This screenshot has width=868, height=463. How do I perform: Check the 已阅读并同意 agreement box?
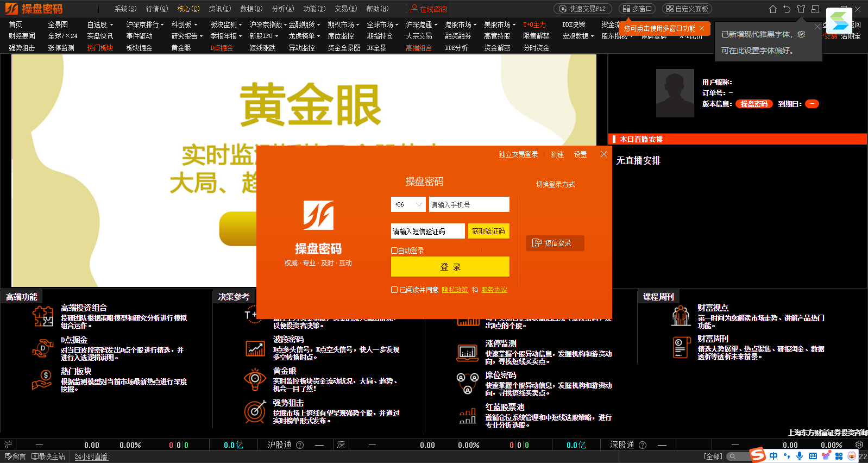394,290
